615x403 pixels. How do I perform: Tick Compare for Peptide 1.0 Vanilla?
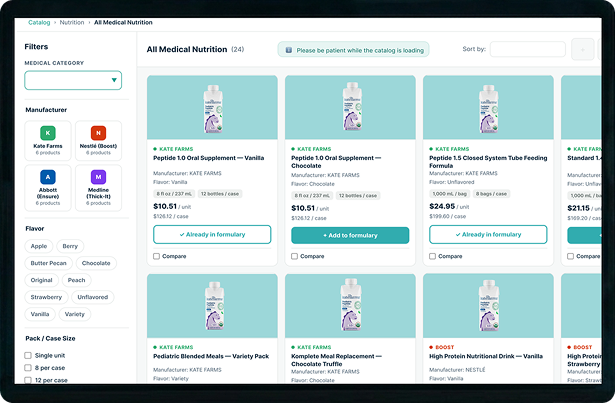point(156,256)
